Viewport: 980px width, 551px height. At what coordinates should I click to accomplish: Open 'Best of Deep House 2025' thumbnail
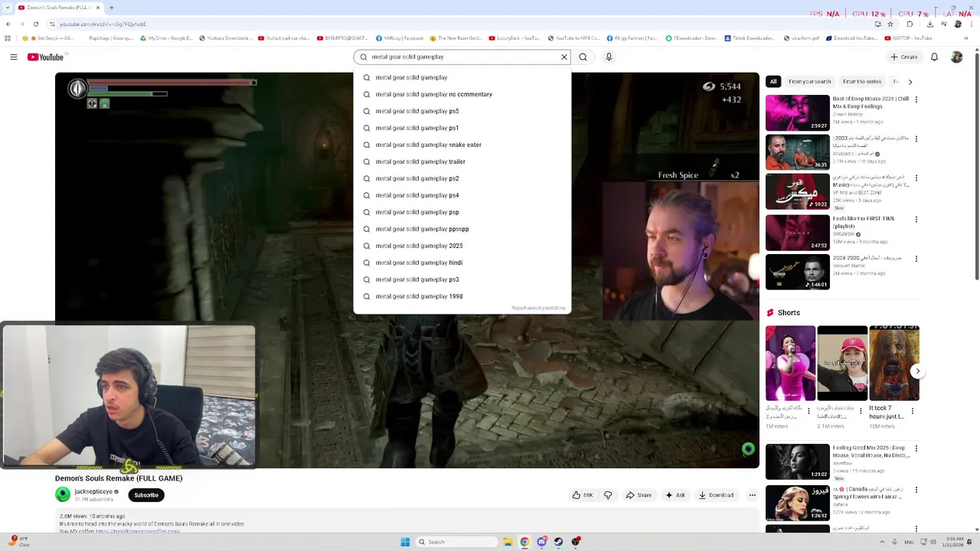797,112
